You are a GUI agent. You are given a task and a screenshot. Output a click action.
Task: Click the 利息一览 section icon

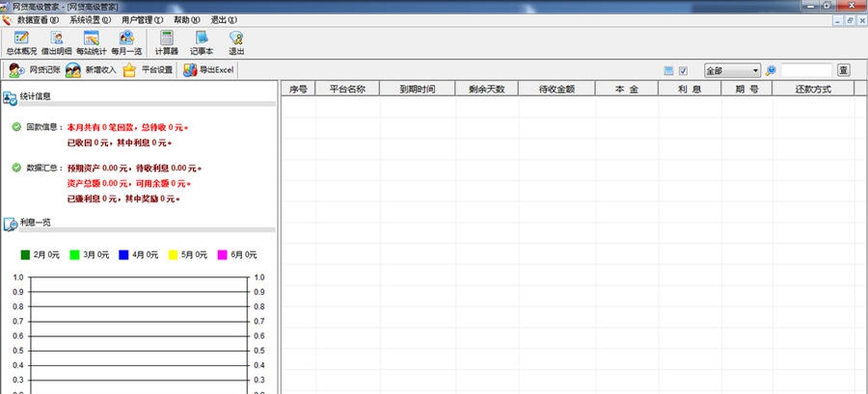(10, 224)
